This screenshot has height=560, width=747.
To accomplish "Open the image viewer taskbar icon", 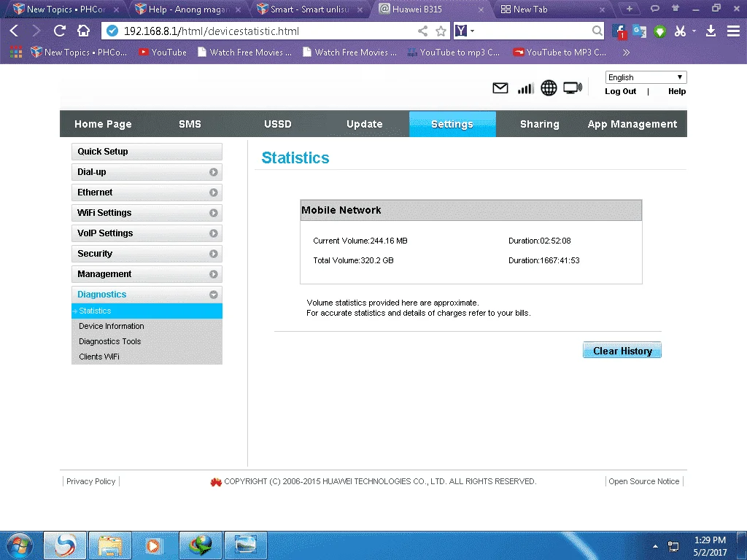I will [x=245, y=545].
